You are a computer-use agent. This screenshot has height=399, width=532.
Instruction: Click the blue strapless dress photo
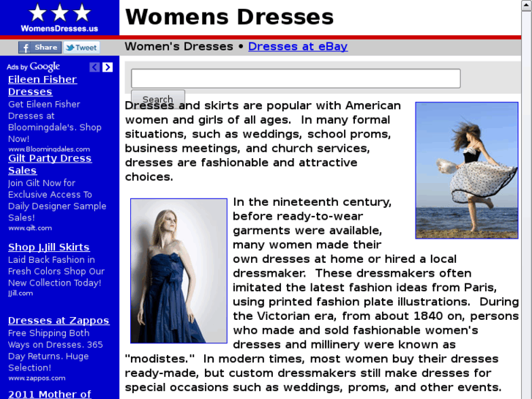[x=179, y=271]
